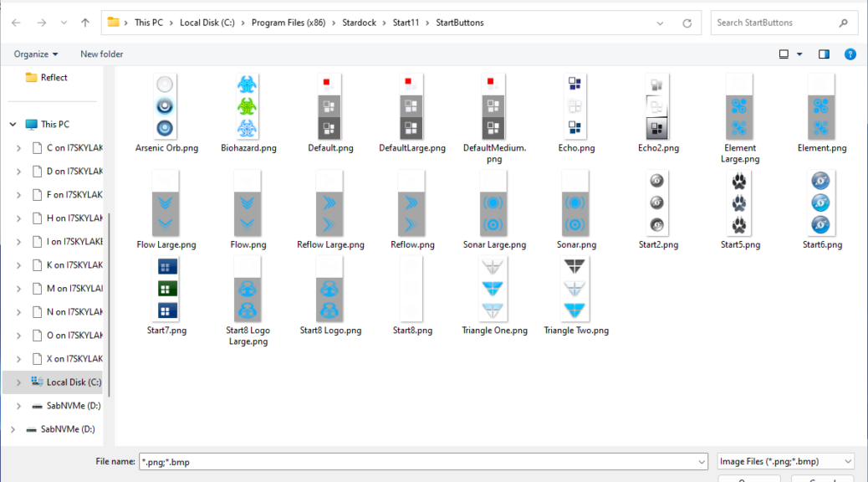Choose Start8 Logo.png
868x482 pixels.
(x=329, y=290)
